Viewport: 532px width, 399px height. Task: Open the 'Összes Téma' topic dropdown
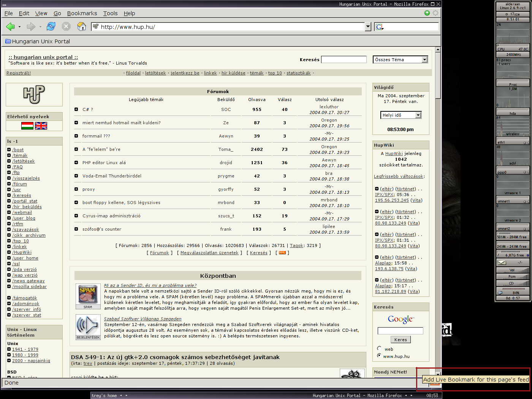pos(425,60)
